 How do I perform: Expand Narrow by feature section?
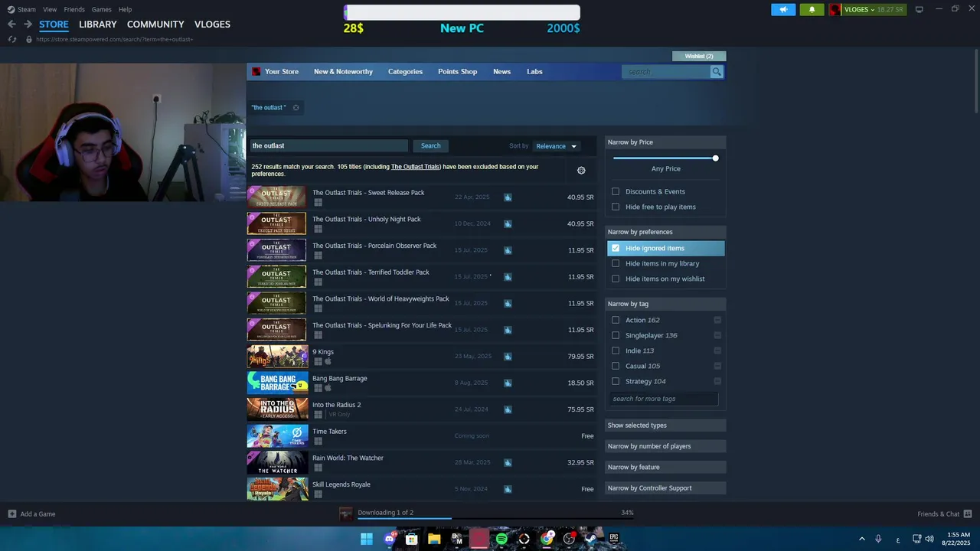665,467
